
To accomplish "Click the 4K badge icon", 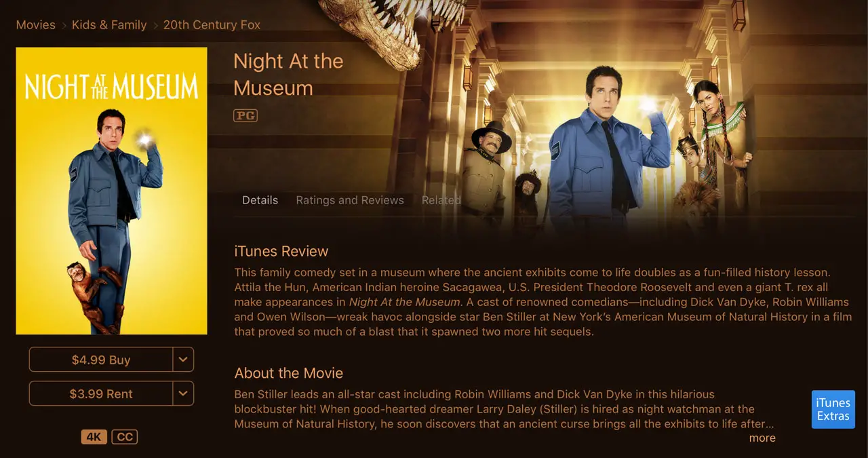I will click(x=94, y=437).
